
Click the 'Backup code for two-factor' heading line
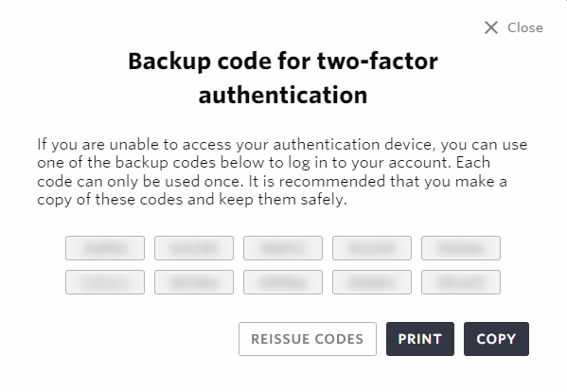(283, 62)
